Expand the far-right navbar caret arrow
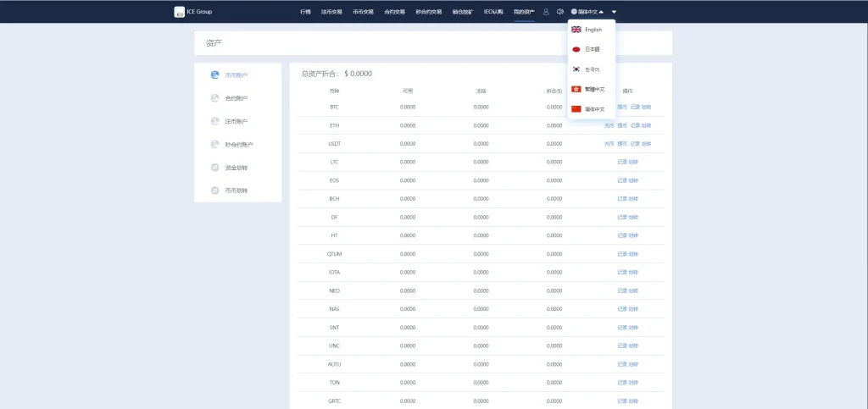This screenshot has height=409, width=868. point(614,12)
